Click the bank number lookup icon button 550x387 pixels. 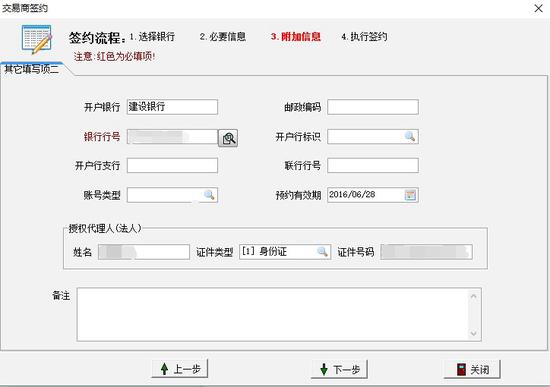point(228,138)
